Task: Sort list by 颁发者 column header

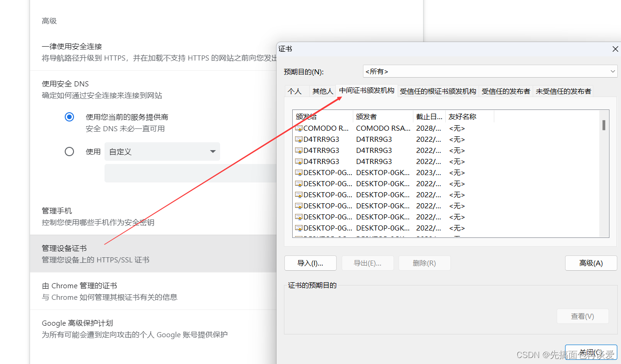Action: pyautogui.click(x=383, y=116)
